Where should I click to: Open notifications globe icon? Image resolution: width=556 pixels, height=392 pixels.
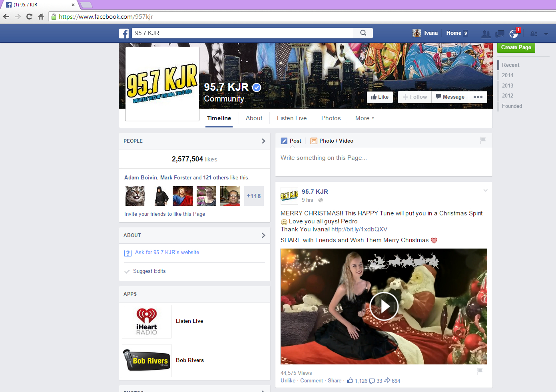pos(514,34)
